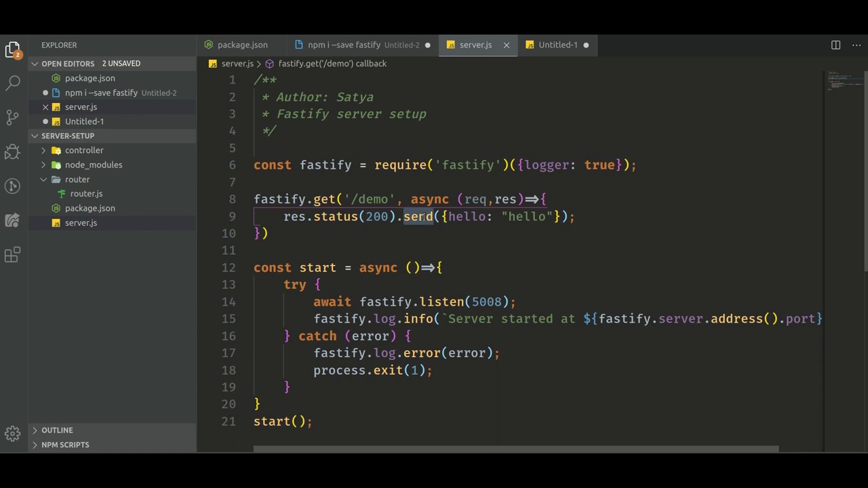Open the Source Control view
This screenshot has width=868, height=488.
13,117
